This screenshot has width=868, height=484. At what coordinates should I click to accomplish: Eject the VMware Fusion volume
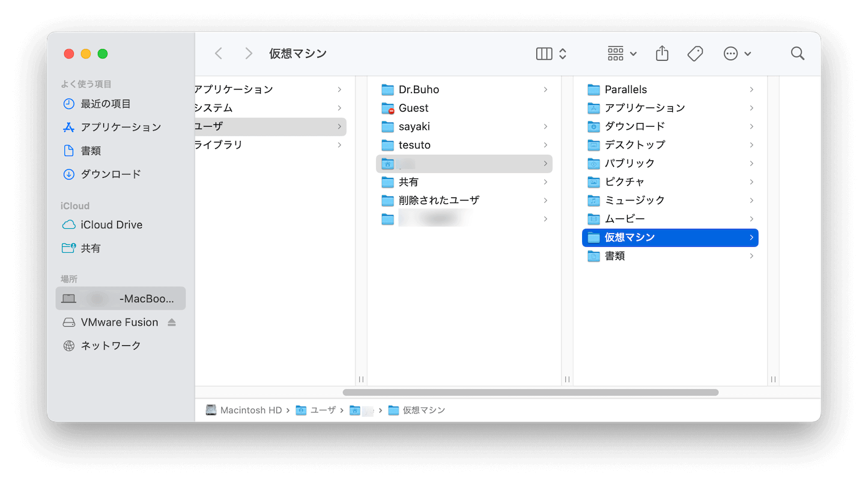tap(172, 322)
